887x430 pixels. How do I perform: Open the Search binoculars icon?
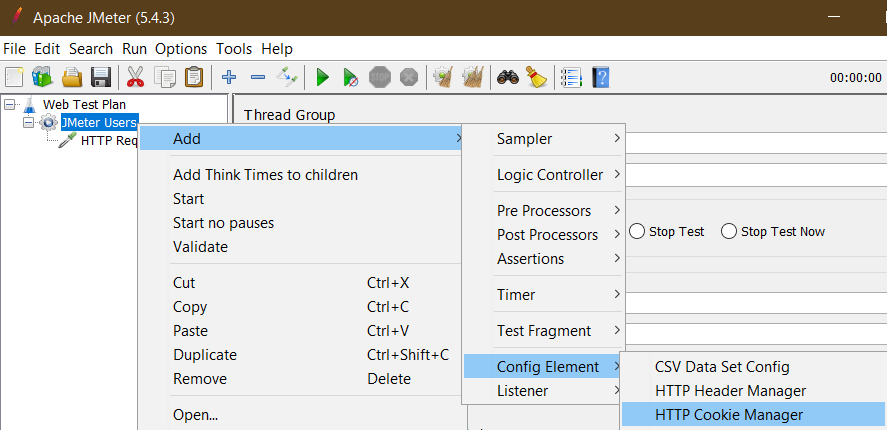point(507,76)
